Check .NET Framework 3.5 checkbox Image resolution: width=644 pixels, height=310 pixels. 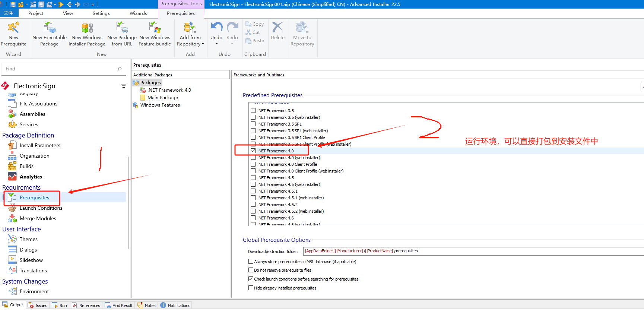tap(253, 111)
